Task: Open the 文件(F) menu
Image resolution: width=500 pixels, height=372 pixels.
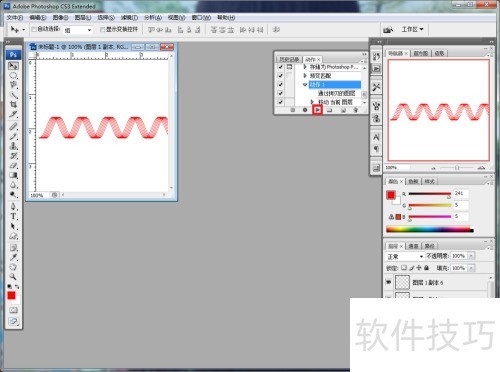Action: click(15, 17)
